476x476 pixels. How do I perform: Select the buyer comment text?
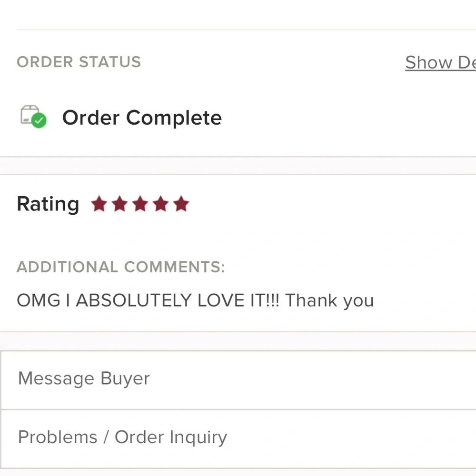click(x=195, y=300)
